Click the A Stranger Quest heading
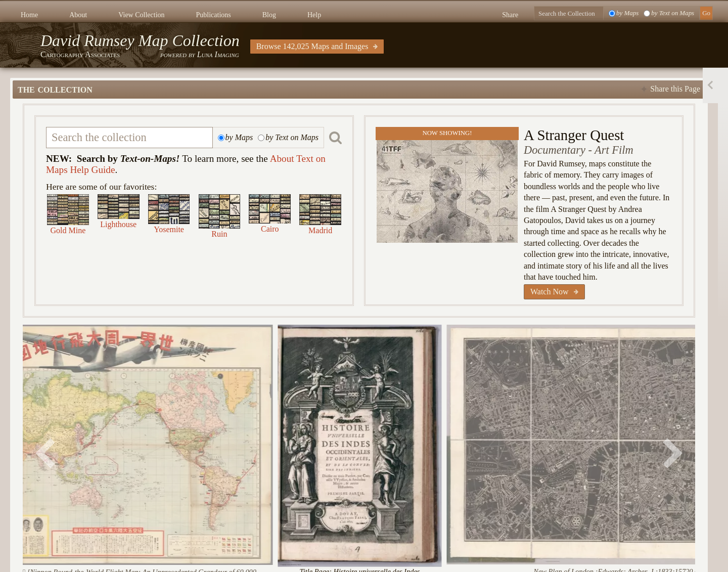Viewport: 728px width, 572px height. point(574,136)
